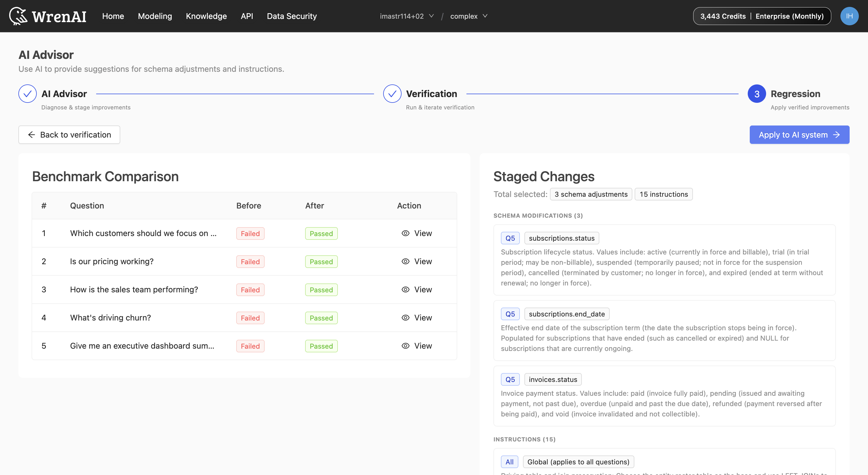This screenshot has height=475, width=868.
Task: Click the Verification step label
Action: click(431, 94)
